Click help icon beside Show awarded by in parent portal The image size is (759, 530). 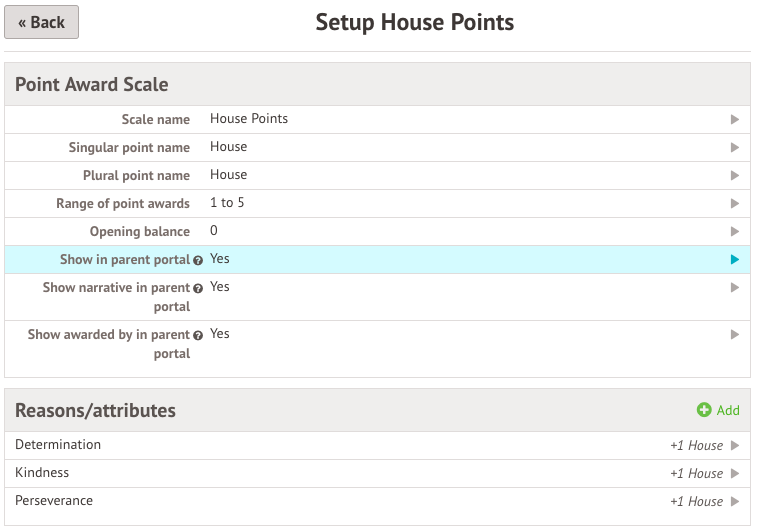(x=198, y=336)
